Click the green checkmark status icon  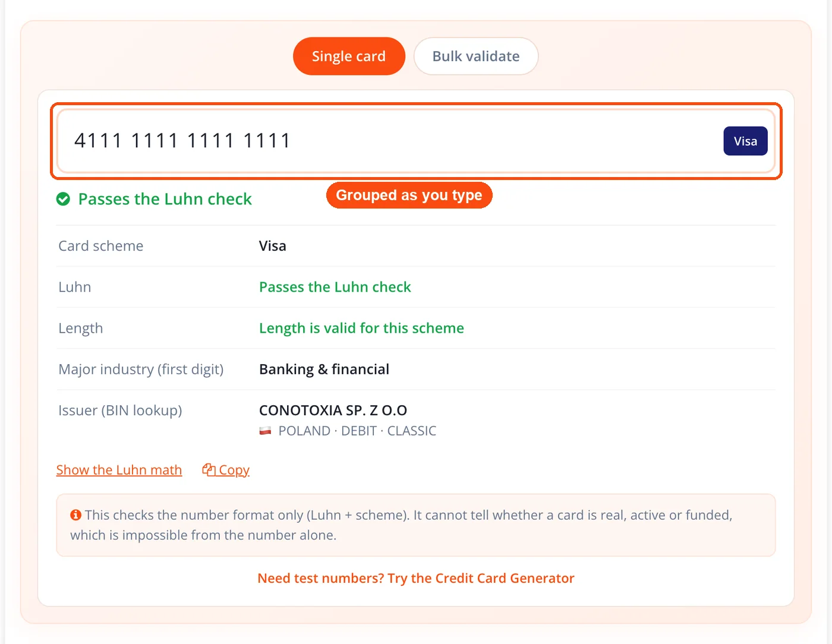[63, 199]
